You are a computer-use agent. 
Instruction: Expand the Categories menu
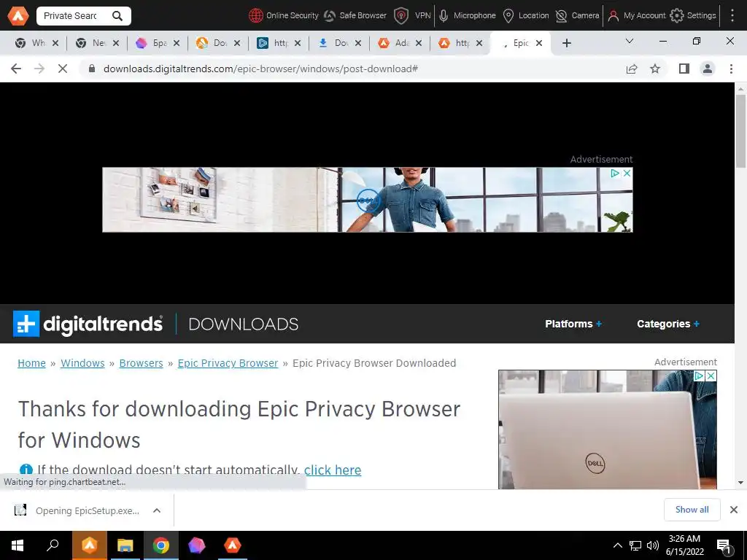pyautogui.click(x=668, y=324)
